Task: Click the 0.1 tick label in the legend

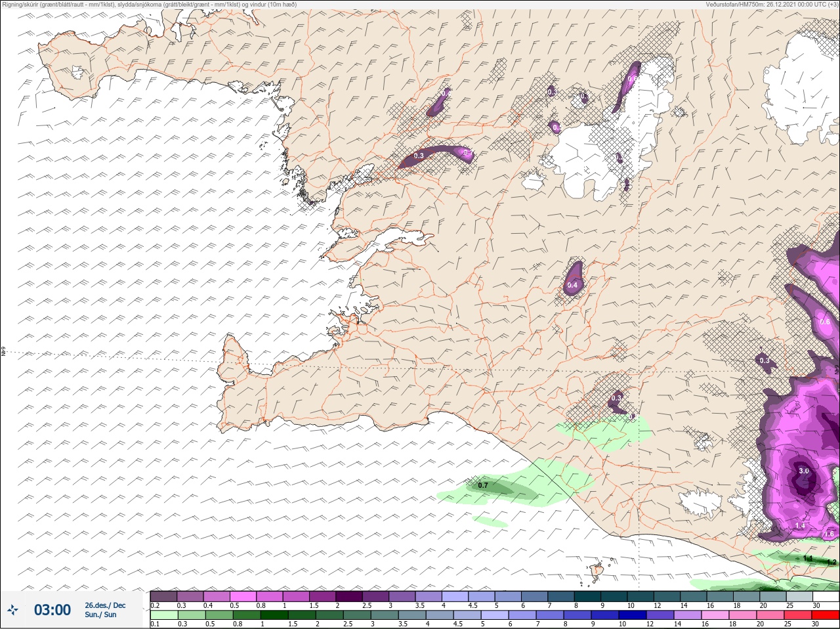Action: tap(155, 624)
